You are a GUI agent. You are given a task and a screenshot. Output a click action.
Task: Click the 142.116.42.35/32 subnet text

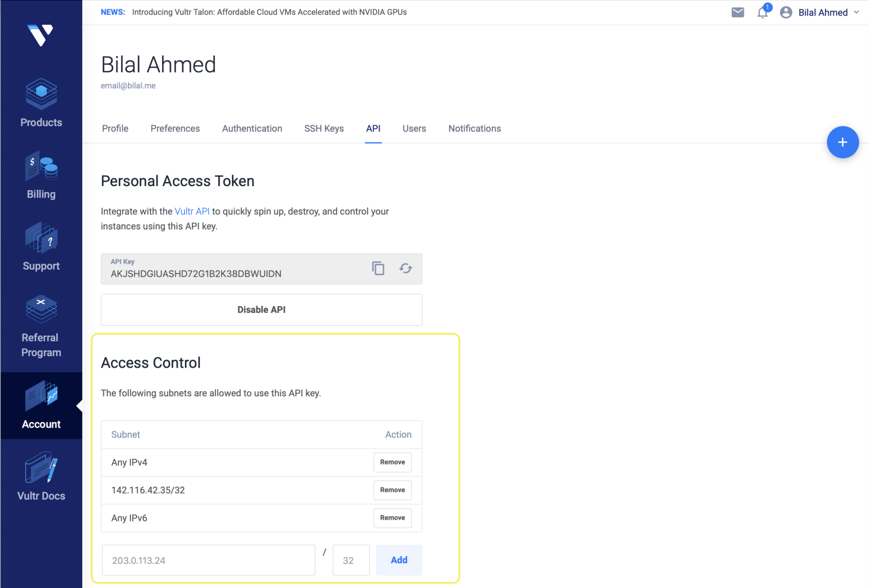coord(148,490)
